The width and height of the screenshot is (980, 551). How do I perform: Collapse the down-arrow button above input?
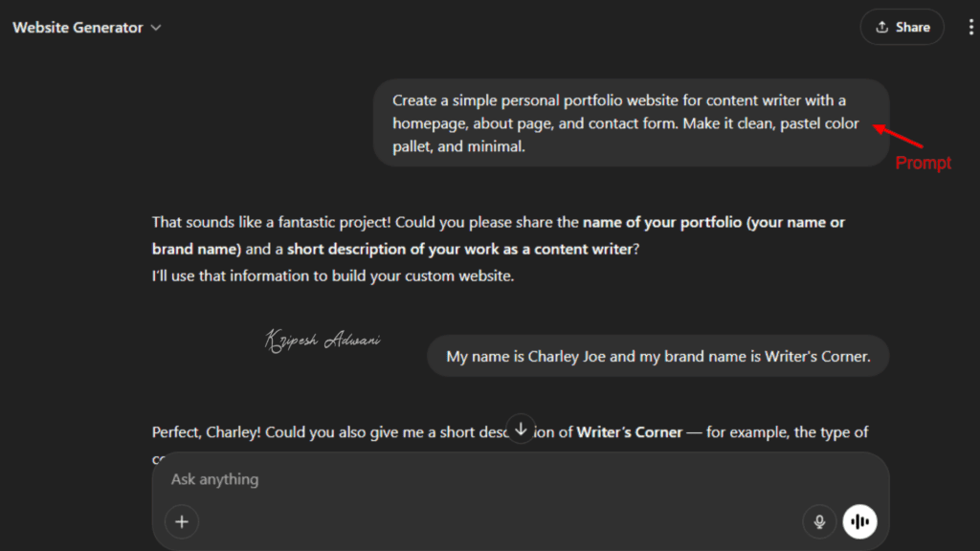coord(521,430)
